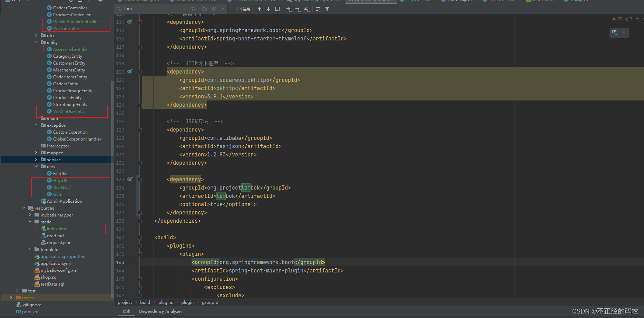
Task: Expand the mapper package
Action: pos(36,153)
